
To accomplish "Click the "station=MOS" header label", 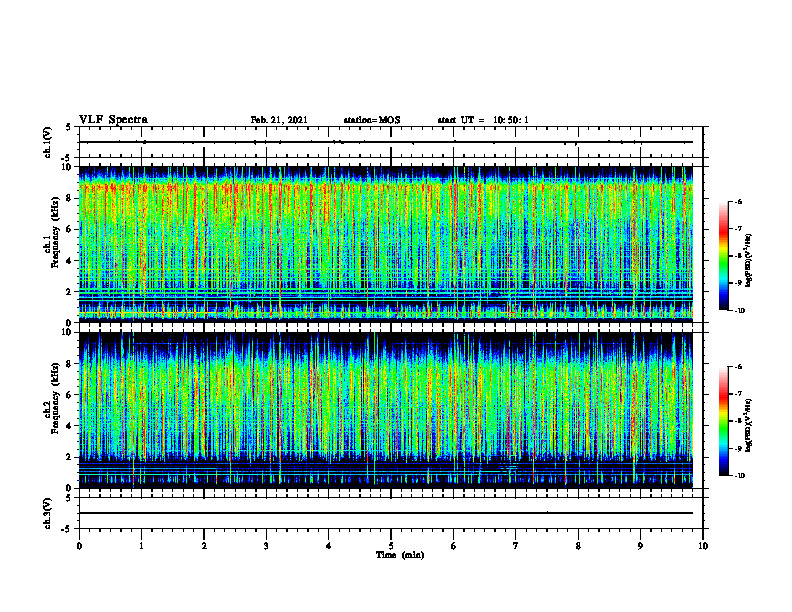I will (x=372, y=120).
